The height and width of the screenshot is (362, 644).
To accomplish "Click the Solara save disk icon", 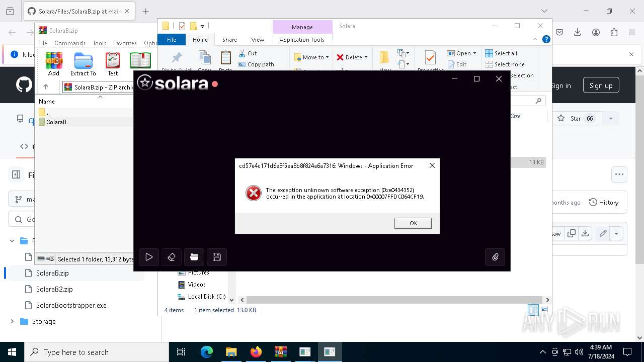I will point(217,257).
